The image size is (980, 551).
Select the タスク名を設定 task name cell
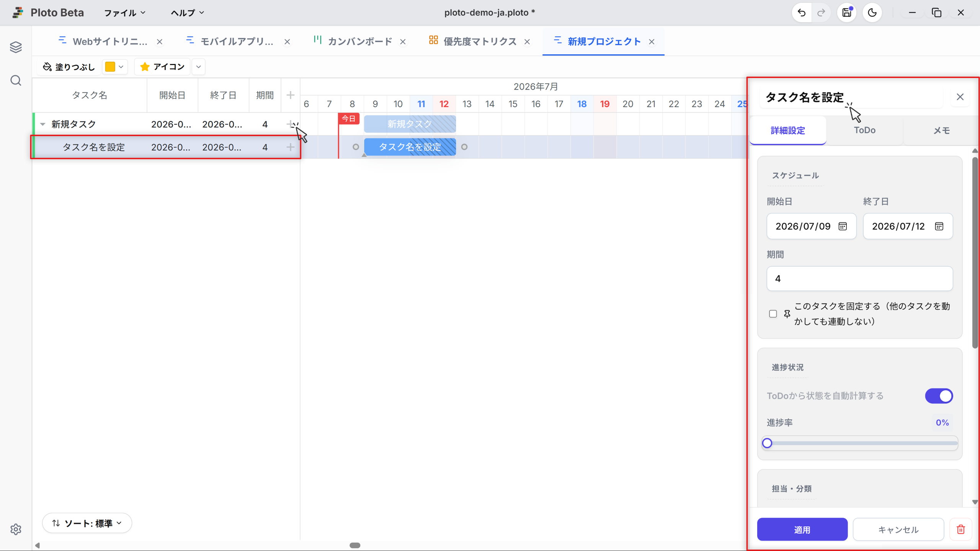tap(94, 147)
